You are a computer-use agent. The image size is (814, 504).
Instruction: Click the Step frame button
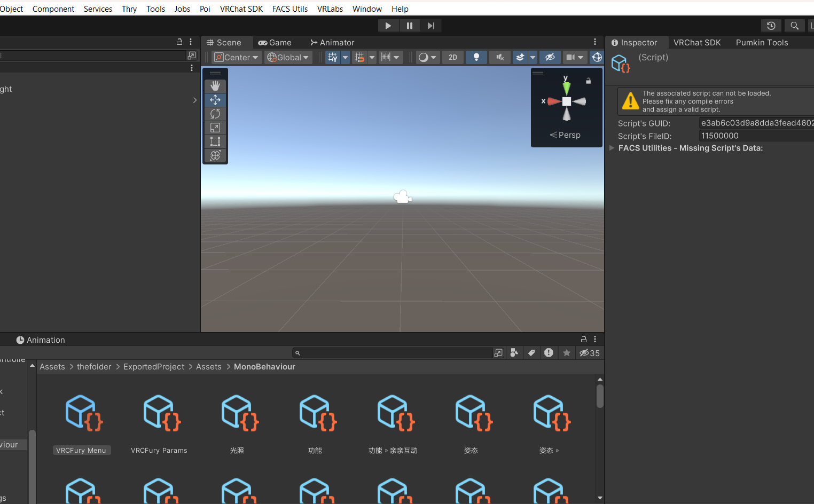pyautogui.click(x=431, y=26)
